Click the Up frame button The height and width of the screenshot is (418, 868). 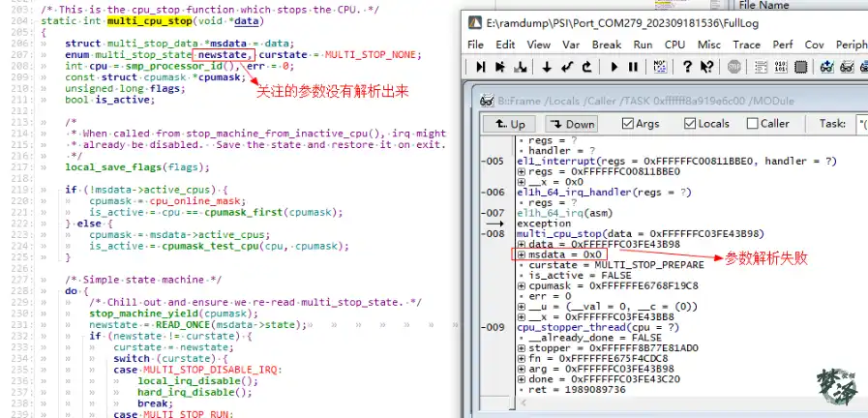click(x=509, y=124)
